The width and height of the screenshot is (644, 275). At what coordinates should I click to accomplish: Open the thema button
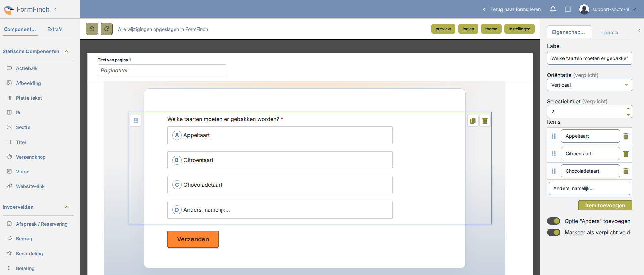click(491, 29)
